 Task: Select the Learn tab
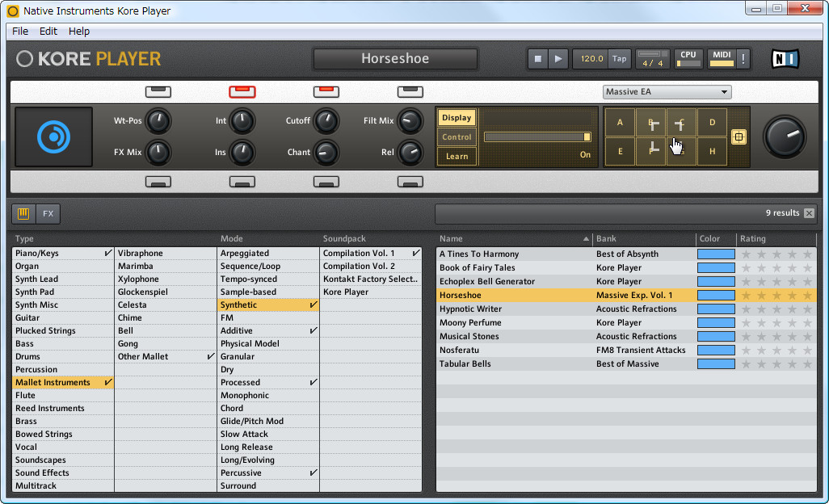click(x=457, y=157)
